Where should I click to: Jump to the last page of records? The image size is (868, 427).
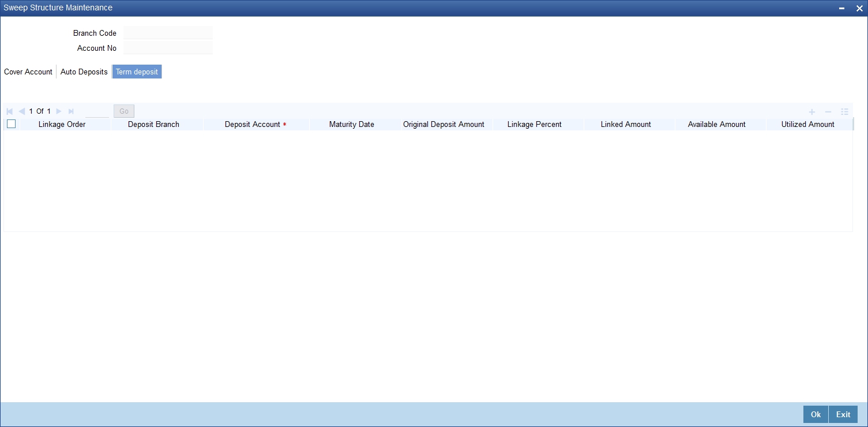pyautogui.click(x=71, y=111)
